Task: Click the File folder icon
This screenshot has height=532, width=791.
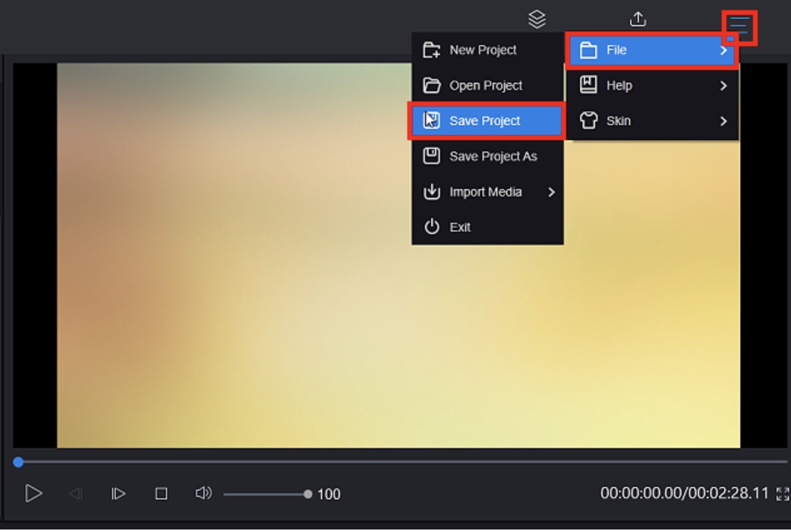Action: (x=588, y=50)
